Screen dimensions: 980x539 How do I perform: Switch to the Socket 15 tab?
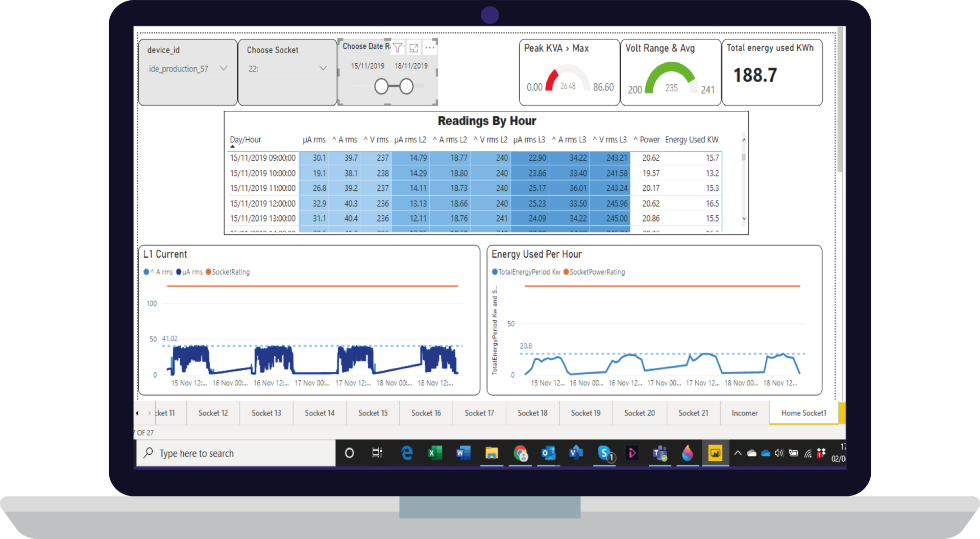click(x=373, y=413)
